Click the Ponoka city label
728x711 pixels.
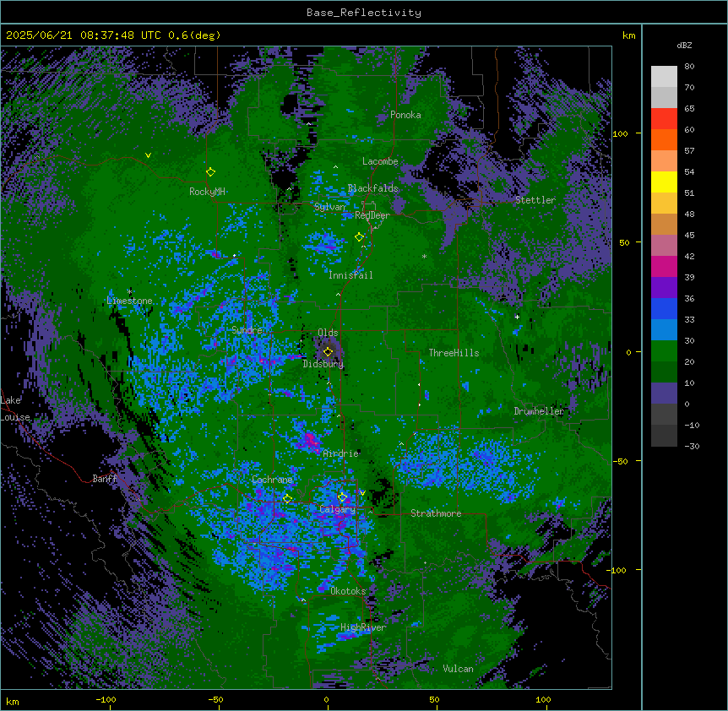pyautogui.click(x=405, y=115)
